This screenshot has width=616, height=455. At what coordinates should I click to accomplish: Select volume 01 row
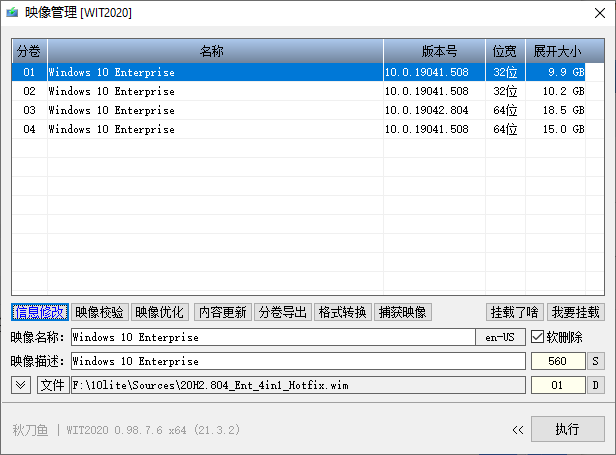click(298, 72)
